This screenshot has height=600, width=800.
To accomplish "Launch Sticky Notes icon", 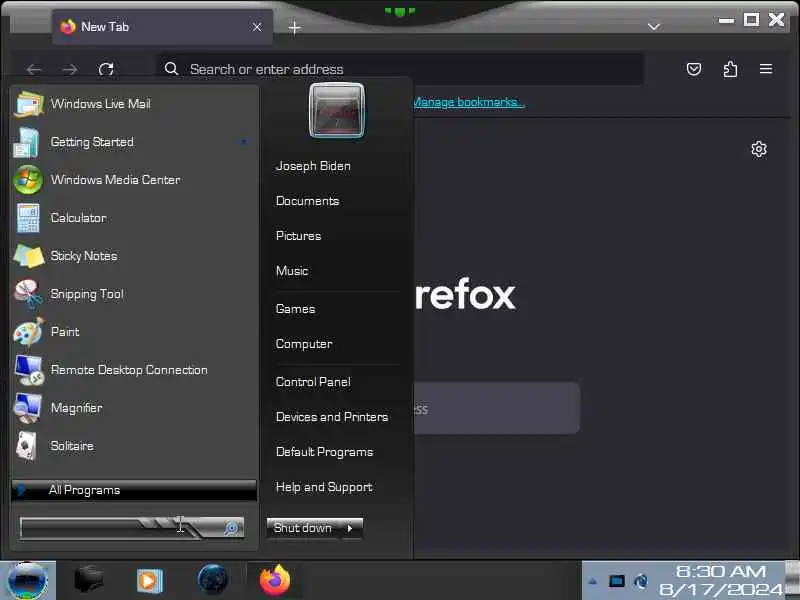I will pos(29,256).
